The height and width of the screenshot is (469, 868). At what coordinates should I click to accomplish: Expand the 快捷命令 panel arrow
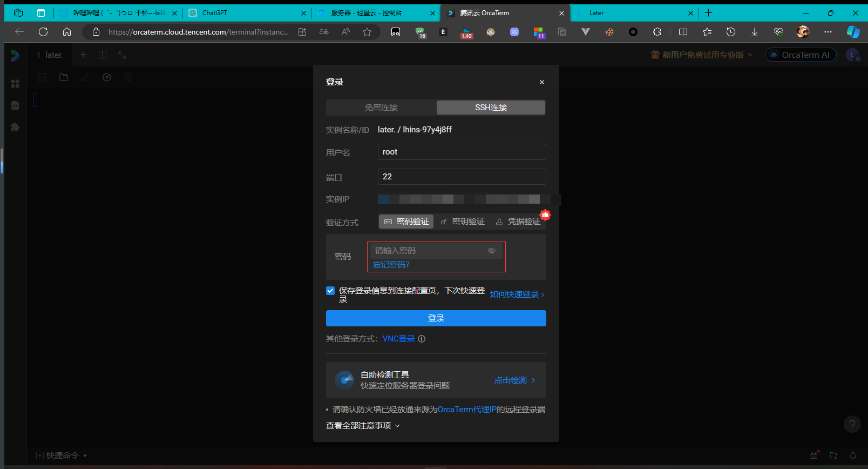pyautogui.click(x=85, y=455)
